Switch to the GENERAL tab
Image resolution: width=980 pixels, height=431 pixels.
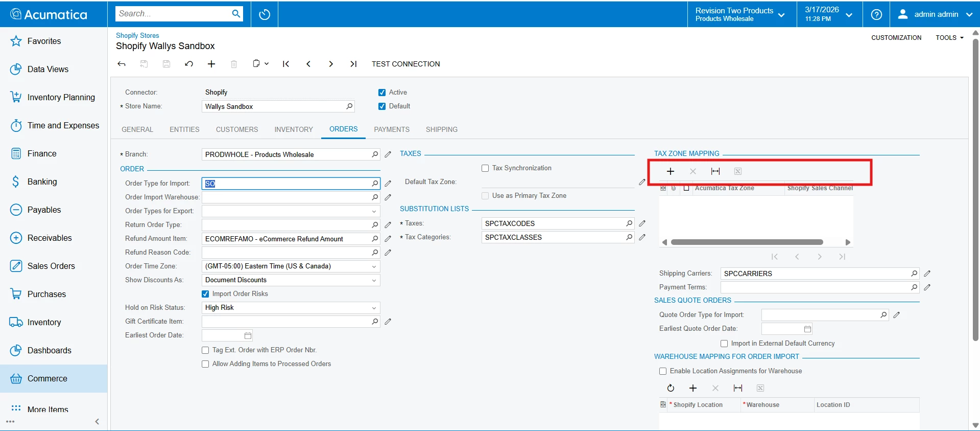click(x=137, y=130)
